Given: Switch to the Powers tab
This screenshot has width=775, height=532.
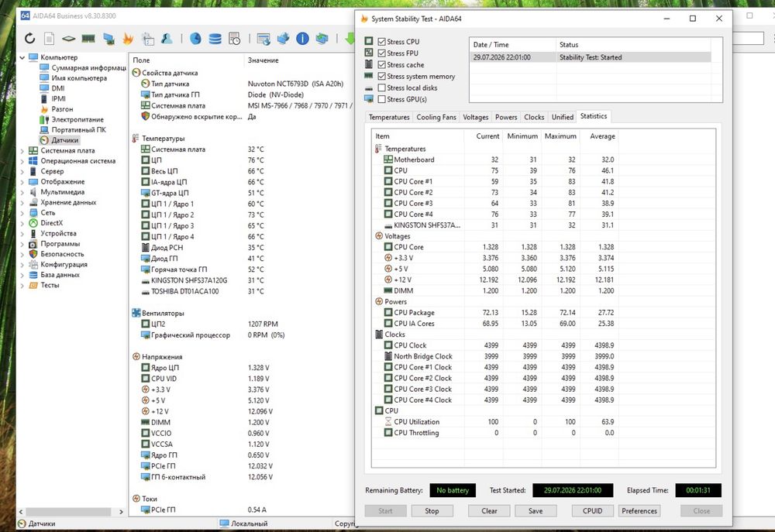Looking at the screenshot, I should (506, 117).
